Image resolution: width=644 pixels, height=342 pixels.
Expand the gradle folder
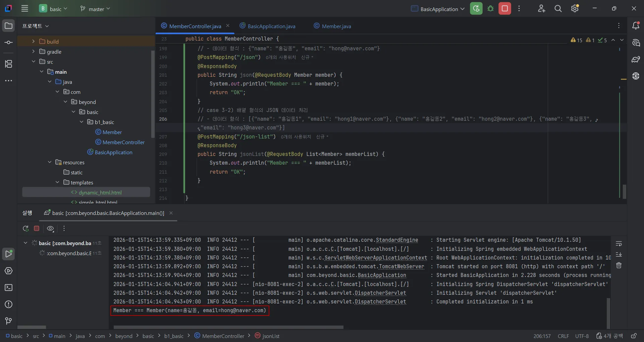click(33, 51)
